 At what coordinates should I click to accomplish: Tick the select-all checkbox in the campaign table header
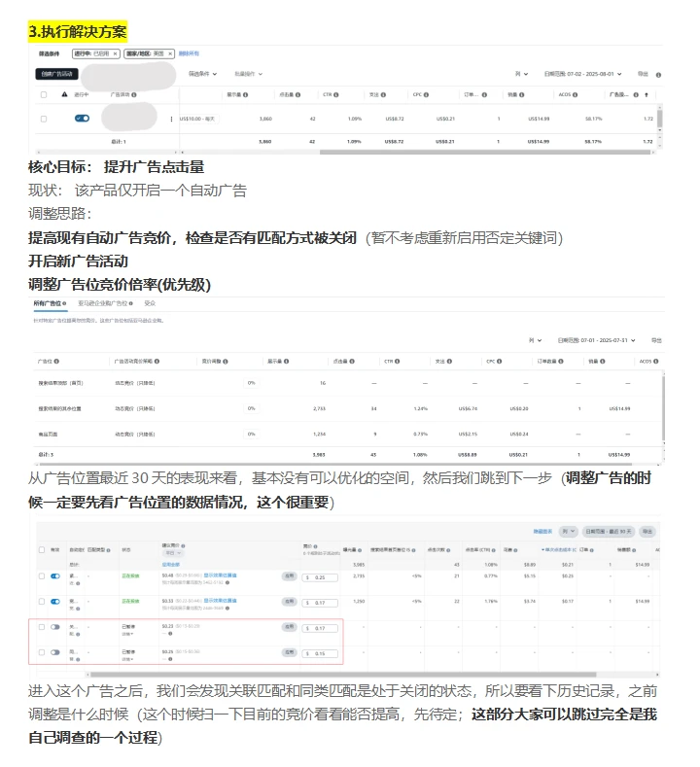click(44, 95)
